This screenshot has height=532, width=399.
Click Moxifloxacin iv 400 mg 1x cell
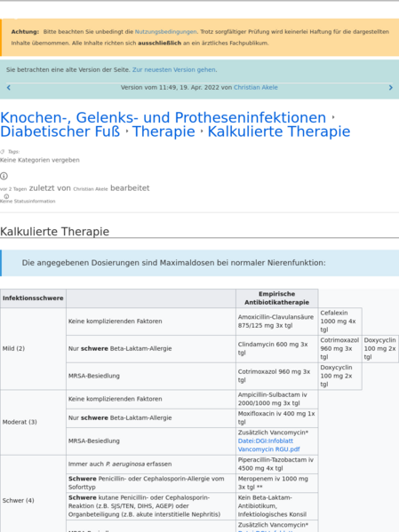(276, 418)
